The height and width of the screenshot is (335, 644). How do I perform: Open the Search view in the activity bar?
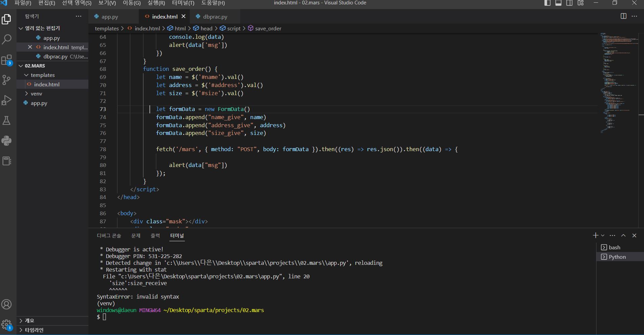pyautogui.click(x=6, y=39)
